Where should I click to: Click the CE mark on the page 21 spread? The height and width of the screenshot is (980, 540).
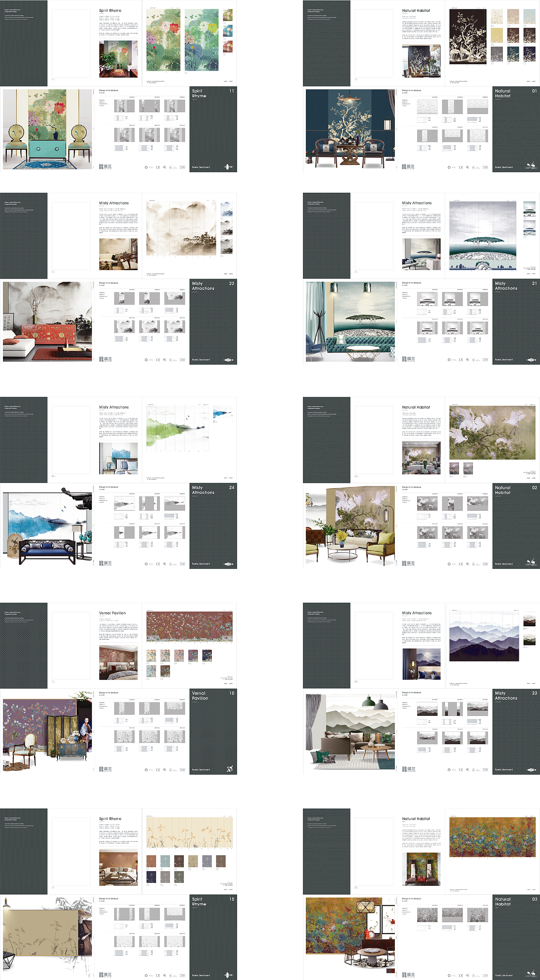click(461, 360)
